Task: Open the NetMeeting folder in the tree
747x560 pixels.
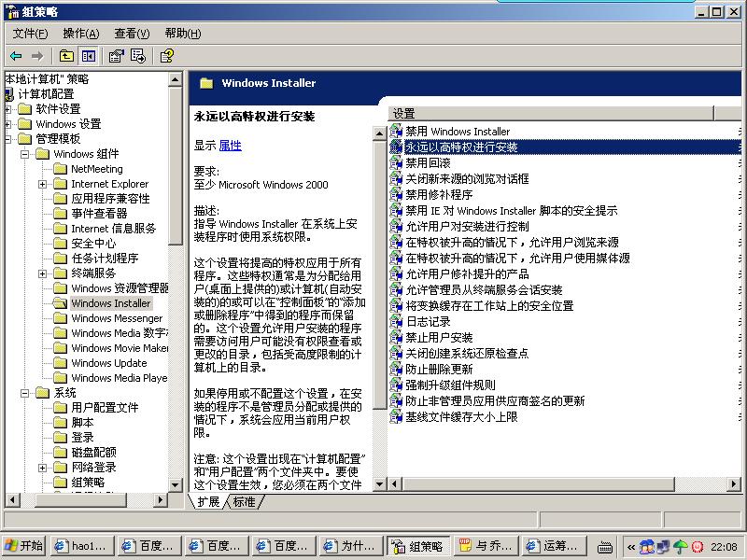Action: 97,169
